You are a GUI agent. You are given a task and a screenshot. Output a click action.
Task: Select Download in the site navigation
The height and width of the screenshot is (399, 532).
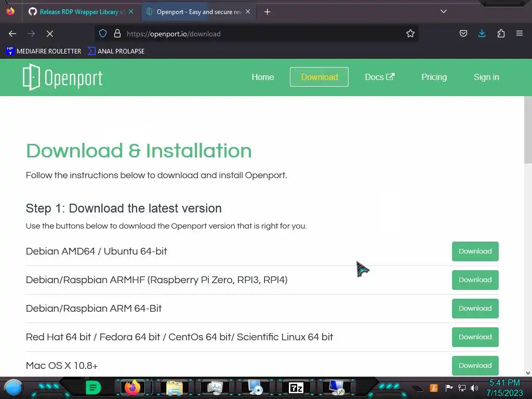[x=320, y=77]
